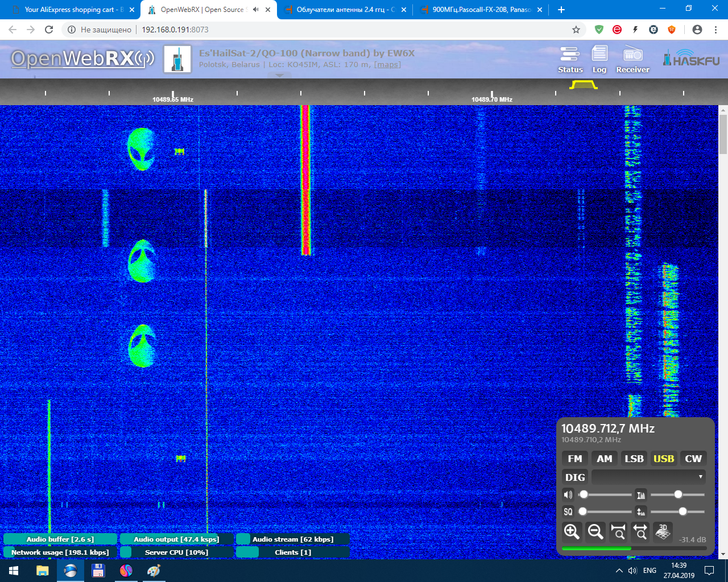
Task: Switch to LSB demodulation mode
Action: [x=634, y=459]
